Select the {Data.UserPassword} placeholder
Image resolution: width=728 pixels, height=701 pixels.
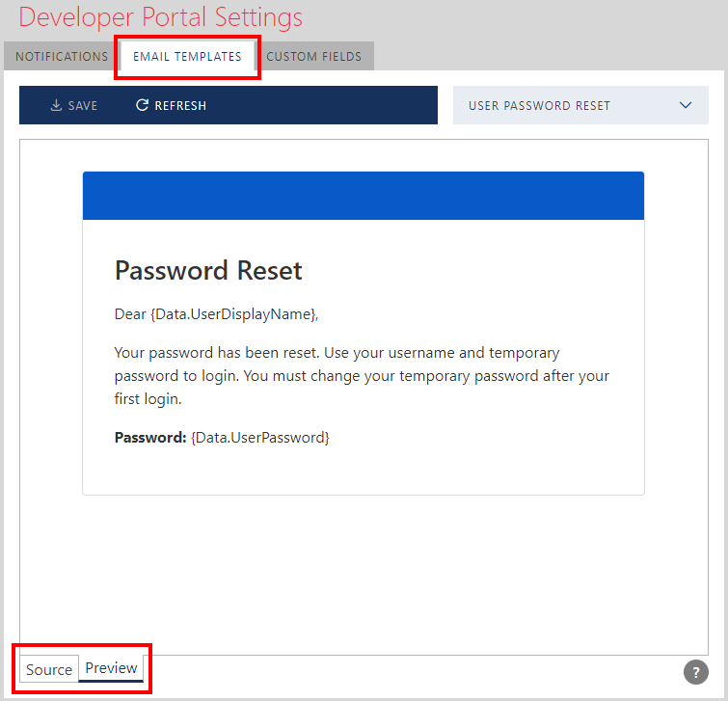click(x=260, y=438)
